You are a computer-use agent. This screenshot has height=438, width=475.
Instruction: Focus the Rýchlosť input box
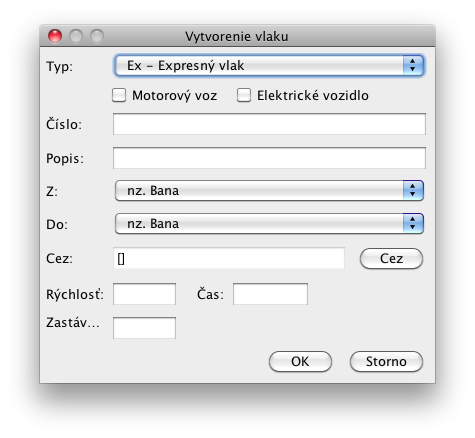coord(144,294)
